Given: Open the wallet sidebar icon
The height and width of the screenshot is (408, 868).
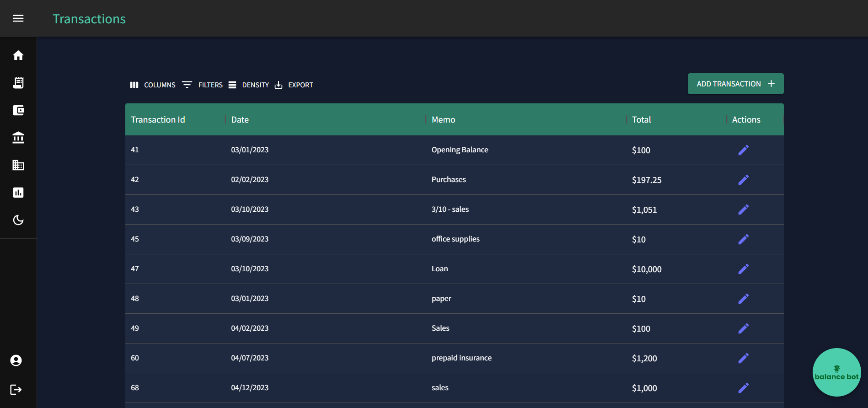Looking at the screenshot, I should [x=18, y=110].
